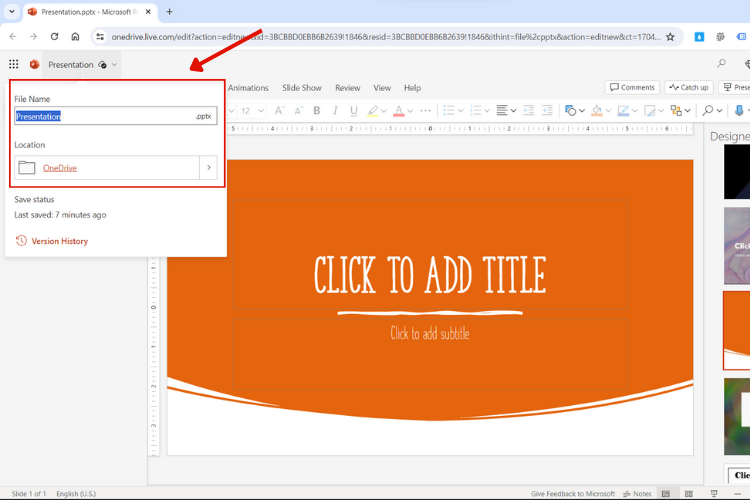750x500 pixels.
Task: Open Shapes gallery dropdown arrow
Action: coord(582,111)
